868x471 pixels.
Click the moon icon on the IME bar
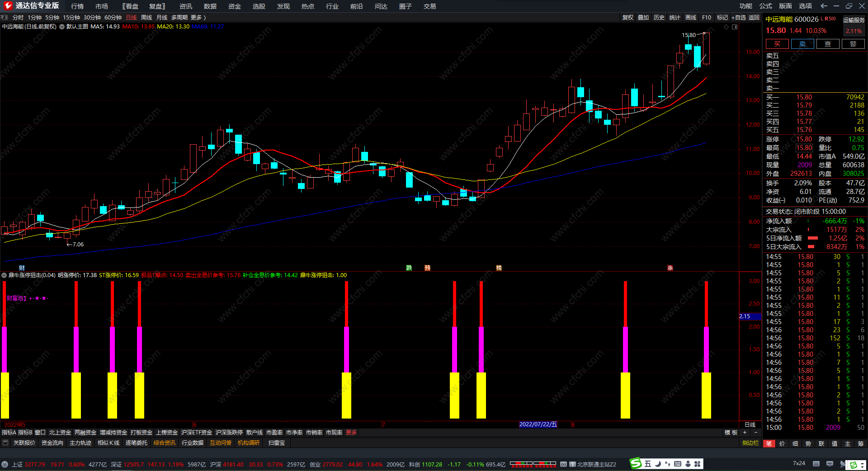click(x=658, y=464)
